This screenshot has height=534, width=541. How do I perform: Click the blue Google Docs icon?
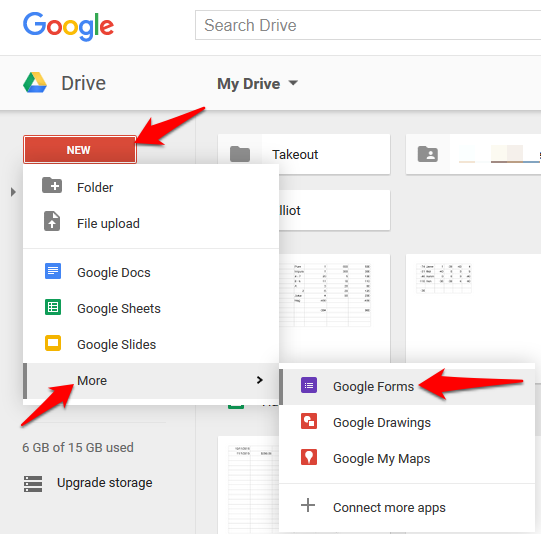[x=53, y=271]
